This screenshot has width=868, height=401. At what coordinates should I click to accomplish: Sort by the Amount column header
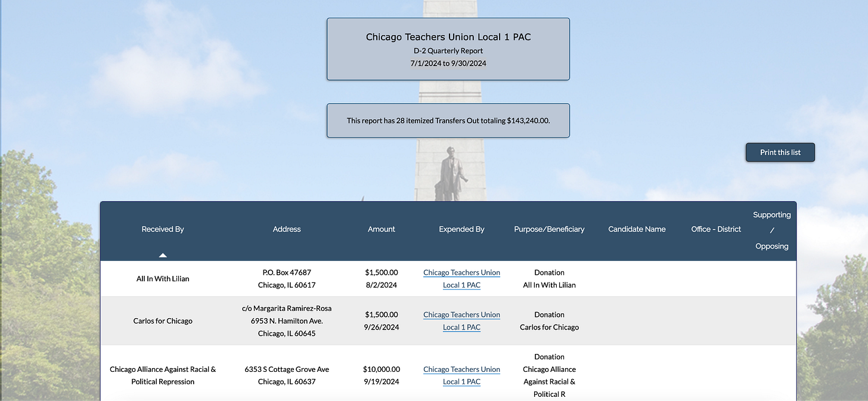382,229
